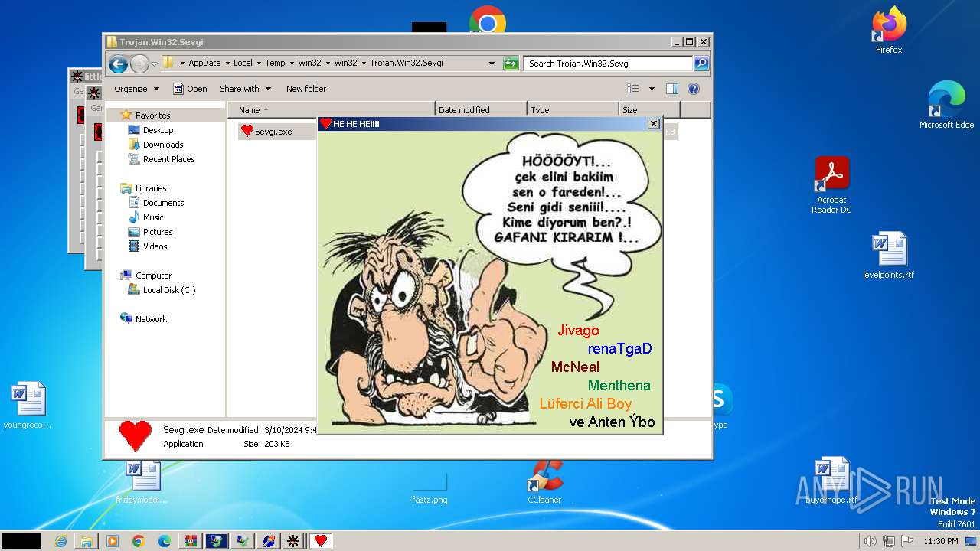Select Computer in navigation pane
The height and width of the screenshot is (551, 980).
pos(153,275)
